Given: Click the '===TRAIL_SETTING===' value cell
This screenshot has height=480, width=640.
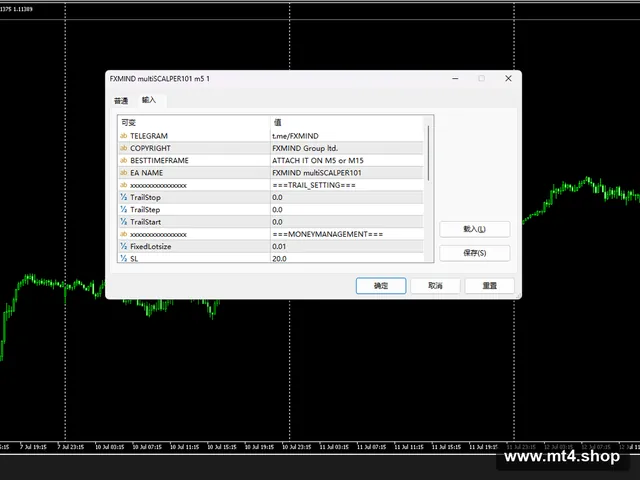Looking at the screenshot, I should [347, 185].
